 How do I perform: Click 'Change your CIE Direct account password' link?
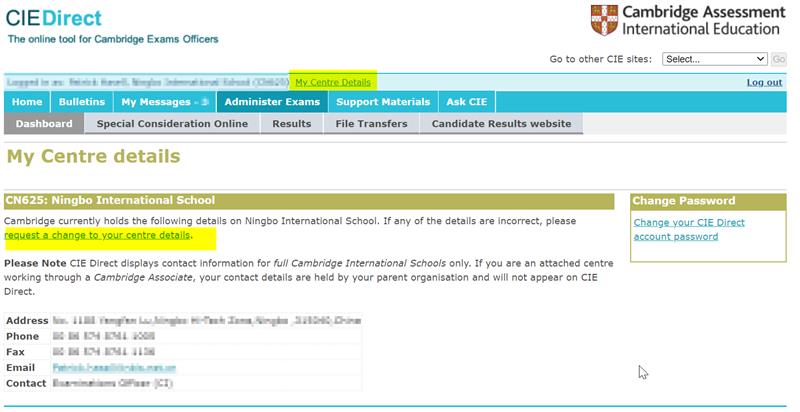click(689, 229)
